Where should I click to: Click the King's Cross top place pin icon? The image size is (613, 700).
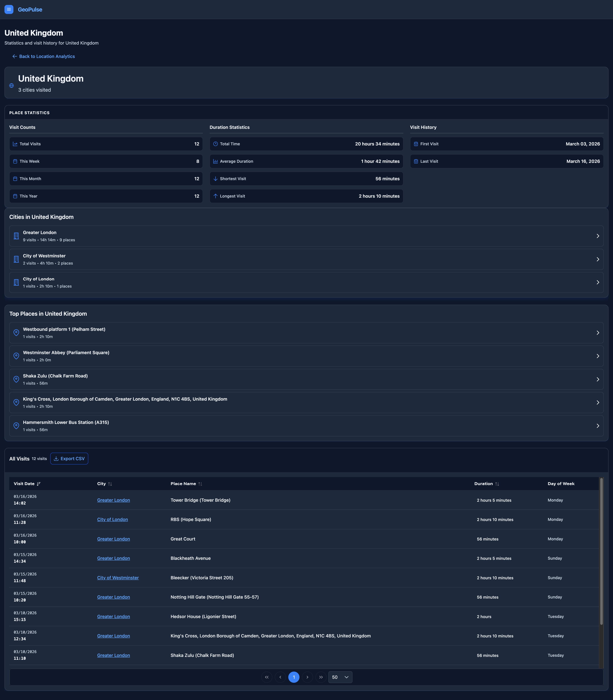[x=16, y=403]
